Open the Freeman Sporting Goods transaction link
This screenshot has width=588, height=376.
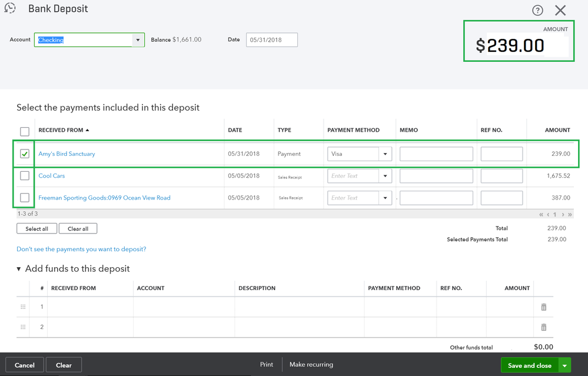click(x=104, y=197)
